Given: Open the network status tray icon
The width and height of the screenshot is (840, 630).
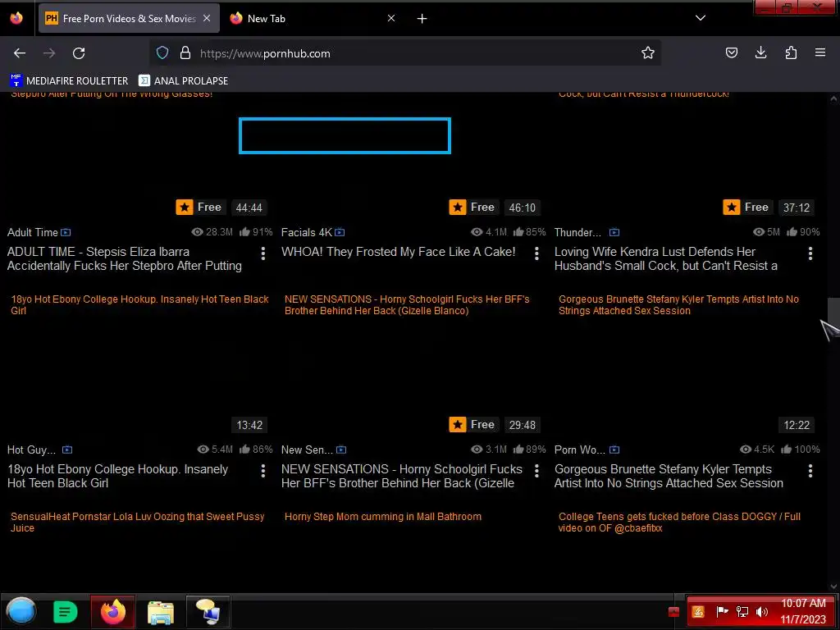Looking at the screenshot, I should pyautogui.click(x=742, y=611).
